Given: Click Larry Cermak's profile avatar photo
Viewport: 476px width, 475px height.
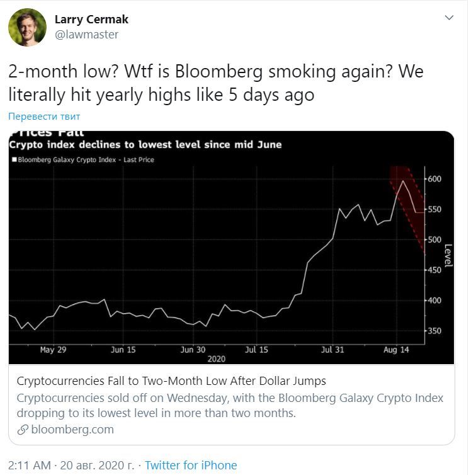Looking at the screenshot, I should [27, 27].
